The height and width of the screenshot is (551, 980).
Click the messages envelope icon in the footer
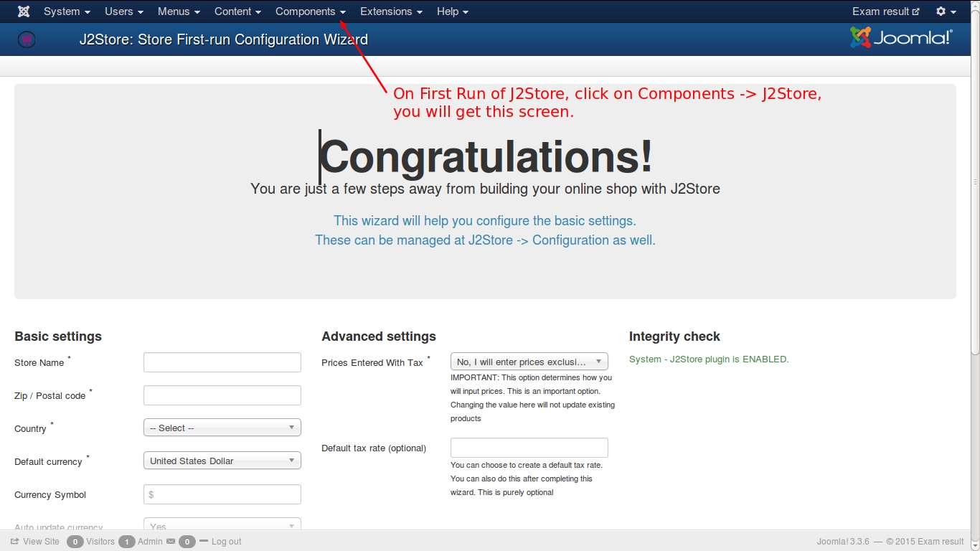click(x=171, y=542)
